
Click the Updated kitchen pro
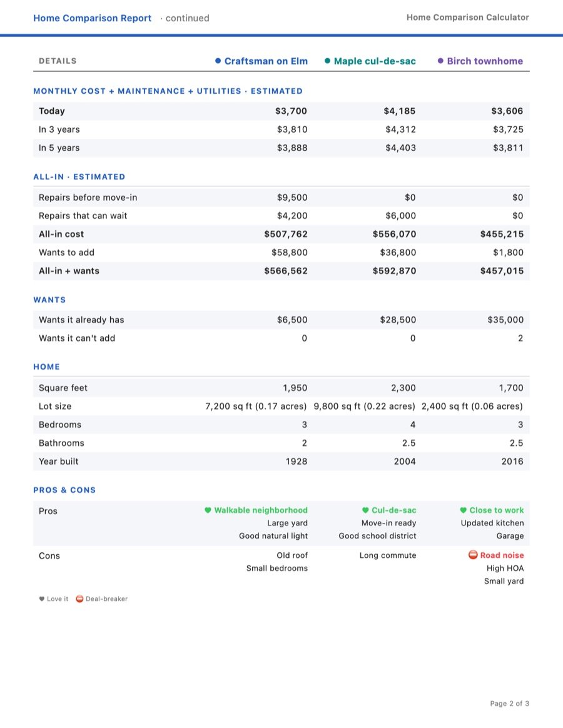[492, 523]
